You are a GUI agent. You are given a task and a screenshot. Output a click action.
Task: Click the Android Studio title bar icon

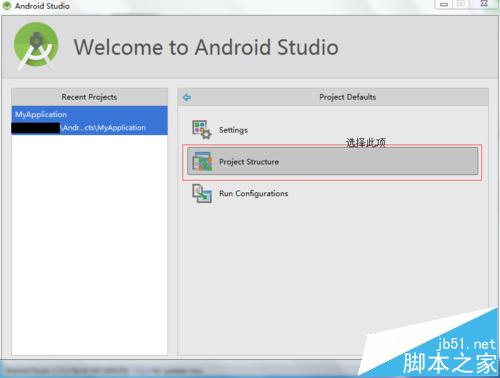click(x=7, y=6)
